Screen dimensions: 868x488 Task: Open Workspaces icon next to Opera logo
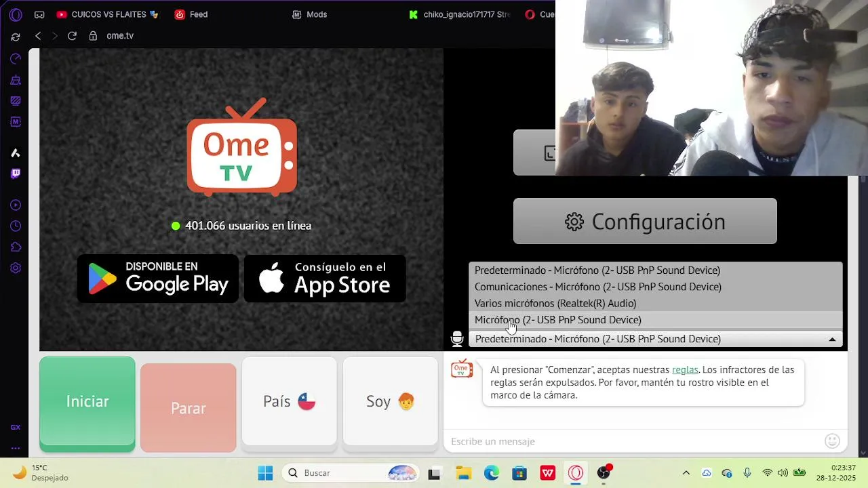(39, 14)
